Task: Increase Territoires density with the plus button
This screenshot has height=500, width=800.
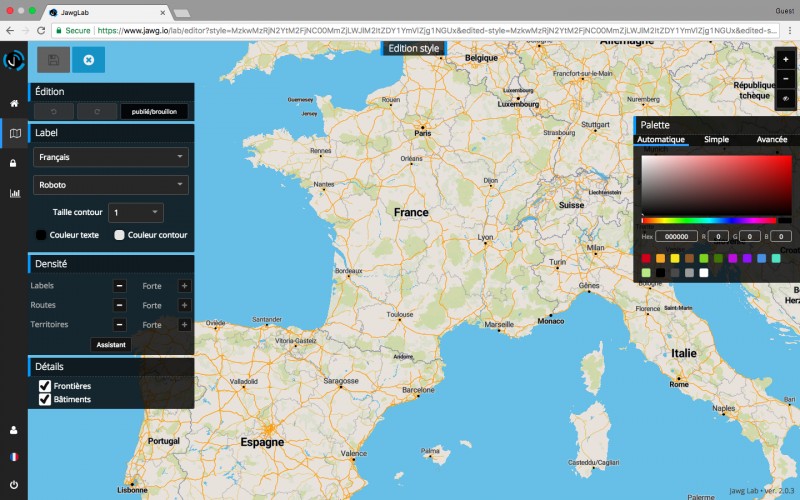Action: pos(184,324)
